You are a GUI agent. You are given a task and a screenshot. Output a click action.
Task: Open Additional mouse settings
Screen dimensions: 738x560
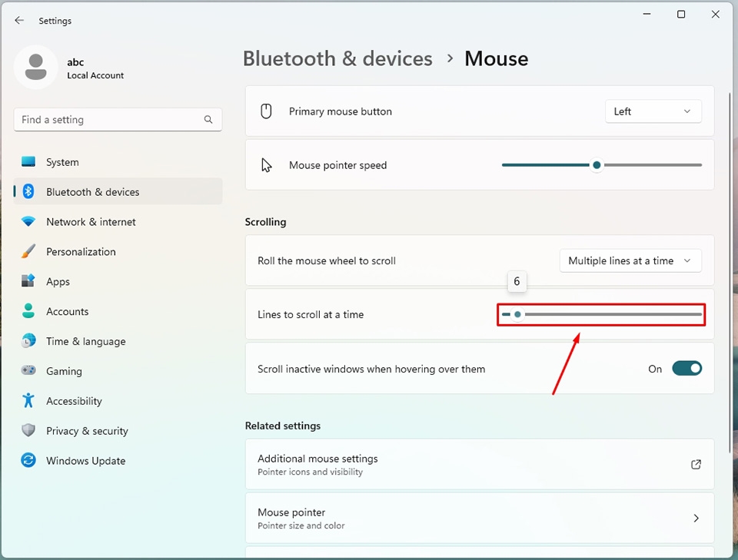click(480, 465)
